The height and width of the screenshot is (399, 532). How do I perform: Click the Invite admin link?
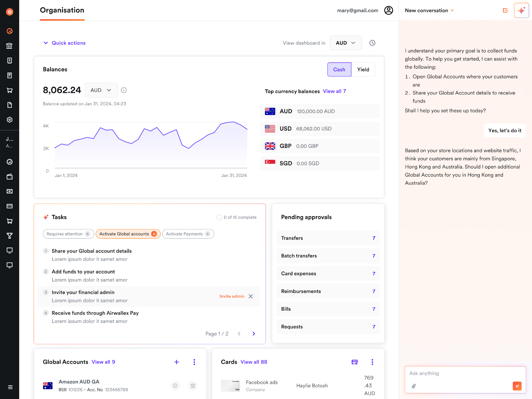coord(232,296)
